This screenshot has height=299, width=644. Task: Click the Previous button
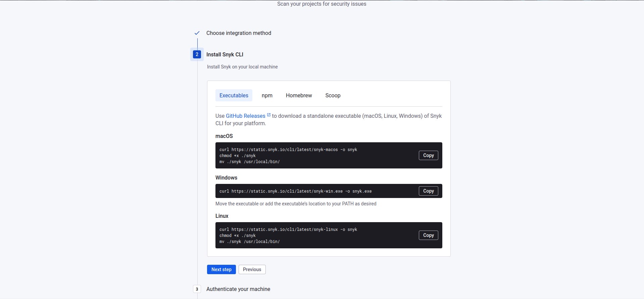(252, 269)
